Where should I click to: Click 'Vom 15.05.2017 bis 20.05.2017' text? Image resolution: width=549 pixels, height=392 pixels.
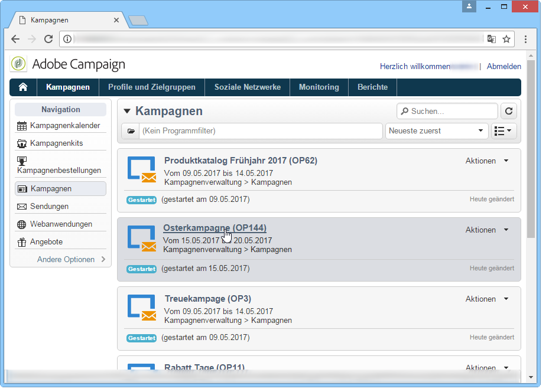(217, 241)
